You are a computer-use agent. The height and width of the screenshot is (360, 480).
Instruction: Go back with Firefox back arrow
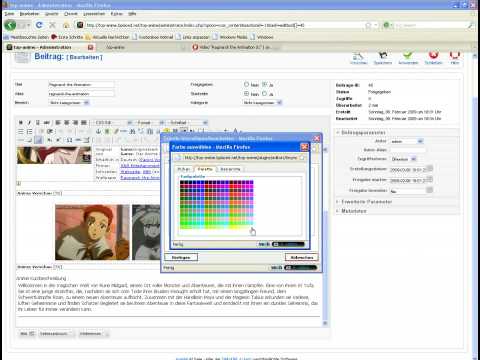click(10, 25)
